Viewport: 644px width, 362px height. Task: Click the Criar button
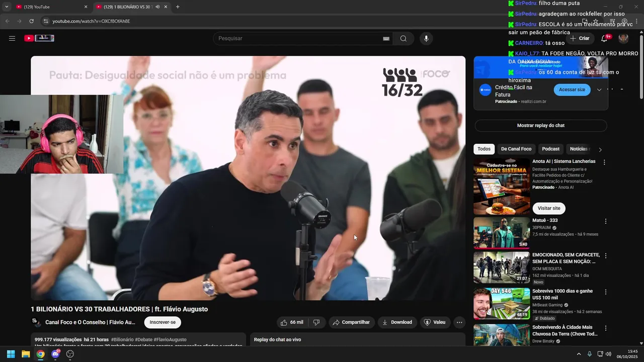(x=580, y=38)
